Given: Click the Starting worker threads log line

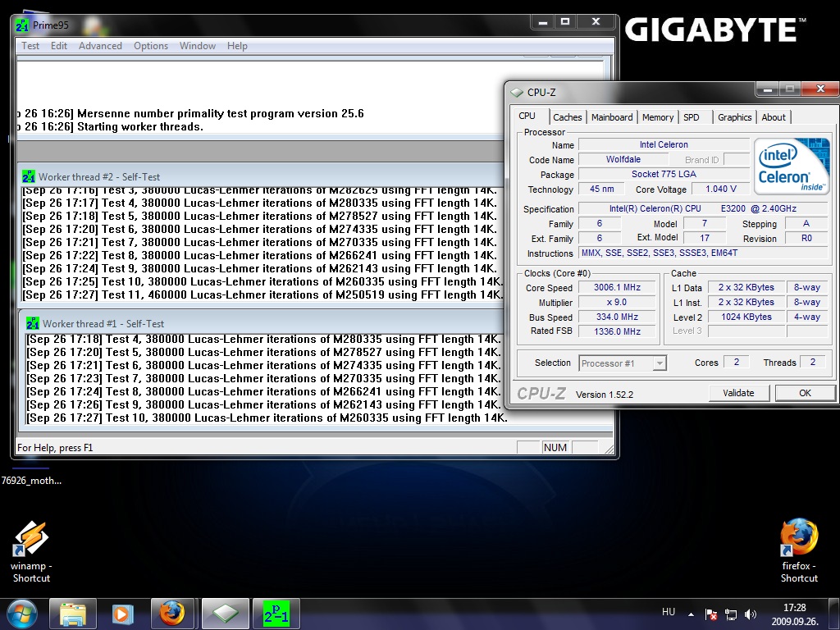Looking at the screenshot, I should (110, 127).
